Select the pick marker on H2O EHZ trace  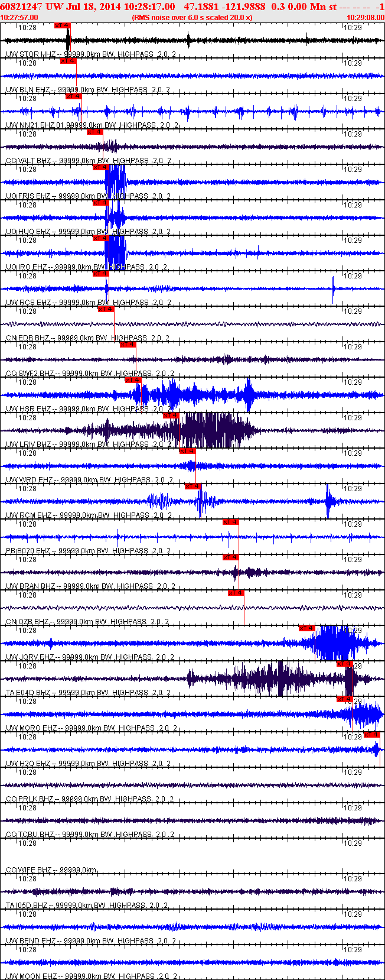pyautogui.click(x=371, y=735)
